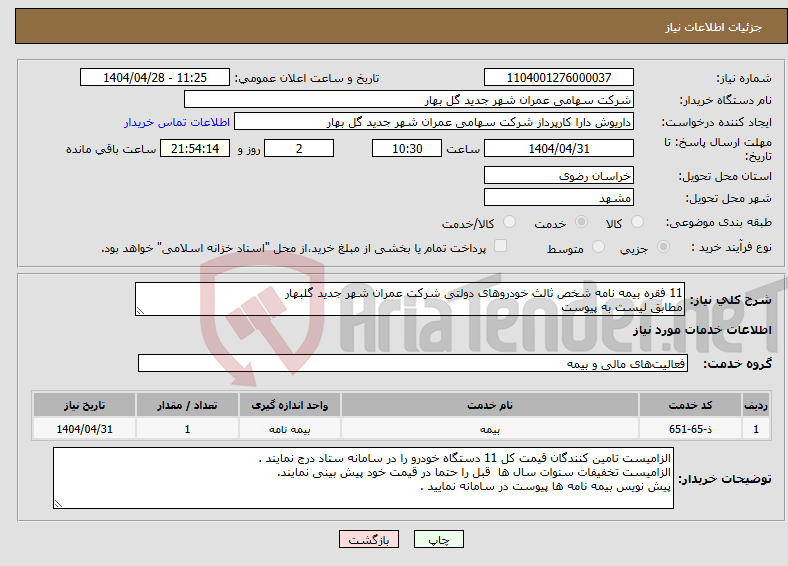Click the چاپ print button

pyautogui.click(x=439, y=539)
